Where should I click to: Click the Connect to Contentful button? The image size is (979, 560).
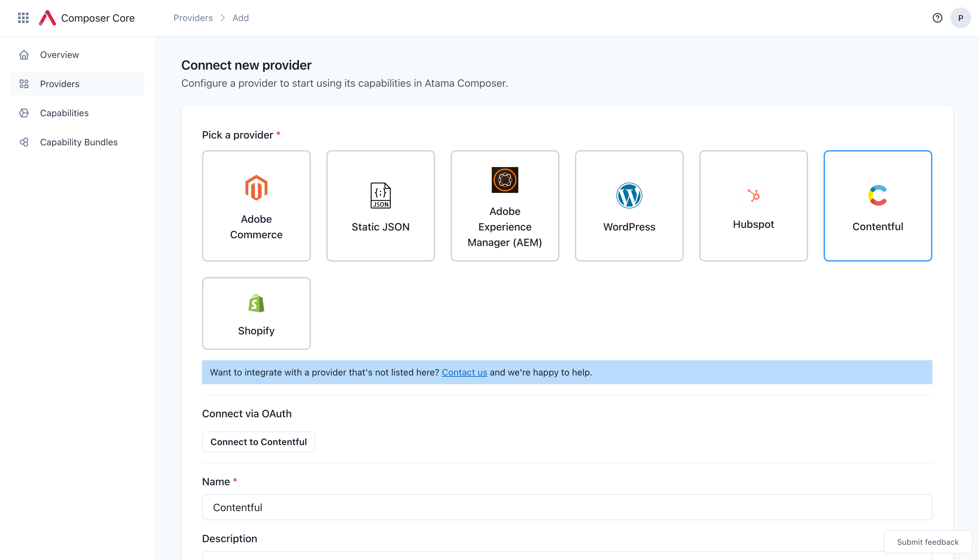tap(259, 442)
